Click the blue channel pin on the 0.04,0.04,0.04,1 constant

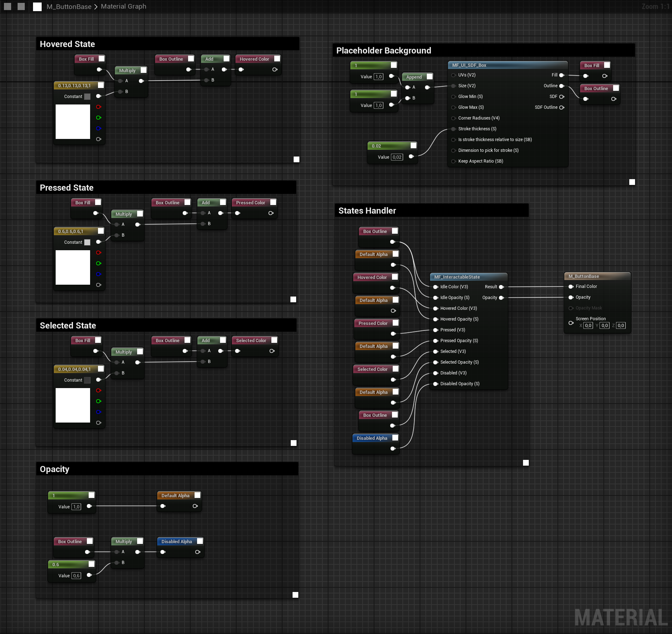tap(98, 412)
